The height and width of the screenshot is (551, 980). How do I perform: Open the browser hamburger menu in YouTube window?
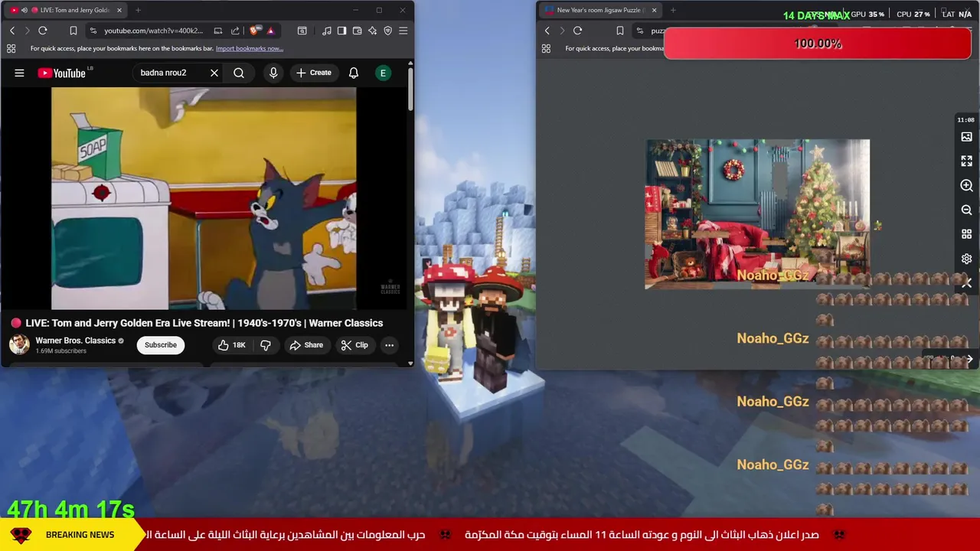(403, 31)
